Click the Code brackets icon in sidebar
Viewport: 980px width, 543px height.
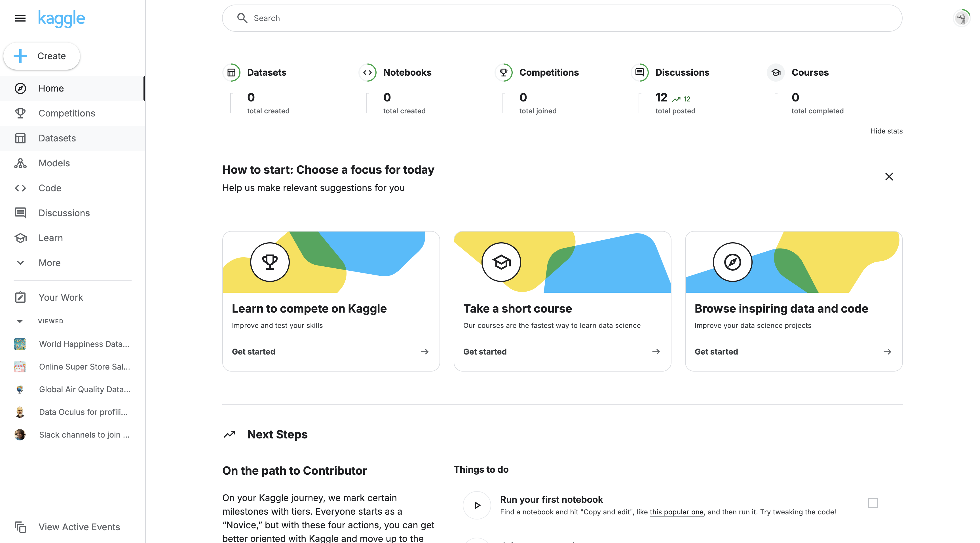[20, 188]
